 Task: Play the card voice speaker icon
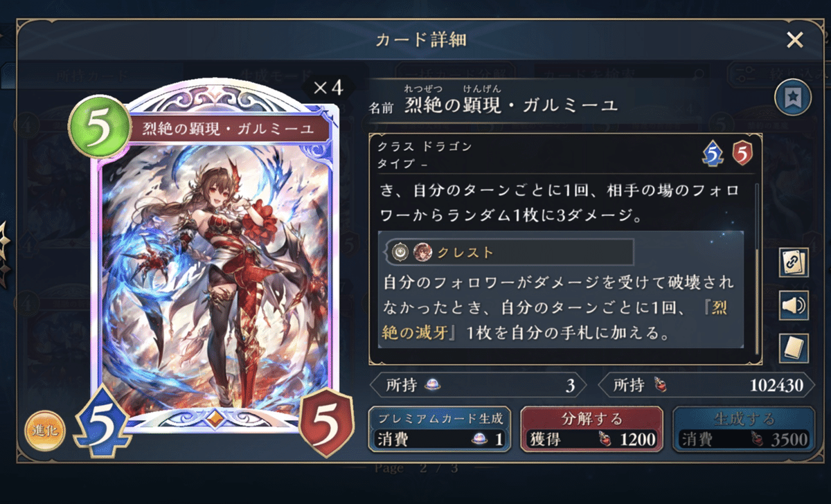coord(794,305)
